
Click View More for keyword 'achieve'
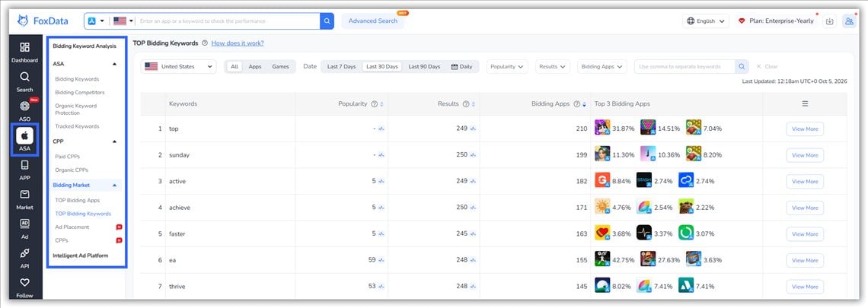tap(805, 208)
